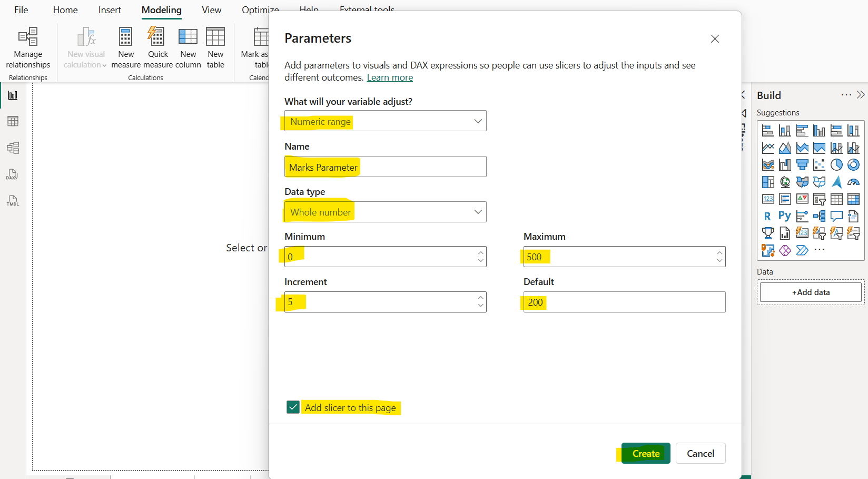Select the Gauge visual
868x479 pixels.
click(x=853, y=182)
